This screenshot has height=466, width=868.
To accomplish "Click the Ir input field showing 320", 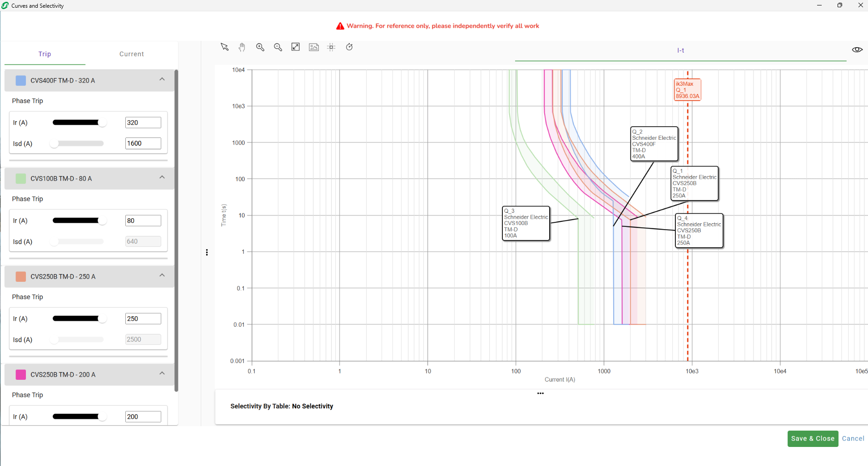I will (143, 123).
